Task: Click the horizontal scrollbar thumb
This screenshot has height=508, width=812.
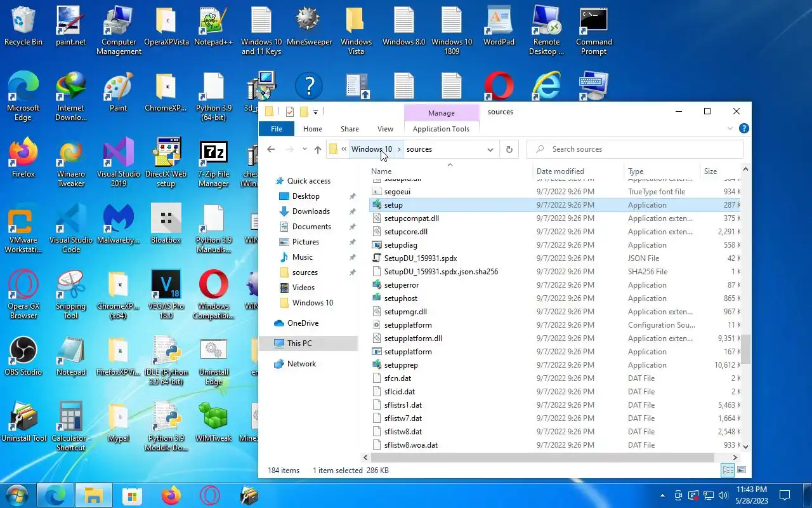Action: (x=543, y=457)
